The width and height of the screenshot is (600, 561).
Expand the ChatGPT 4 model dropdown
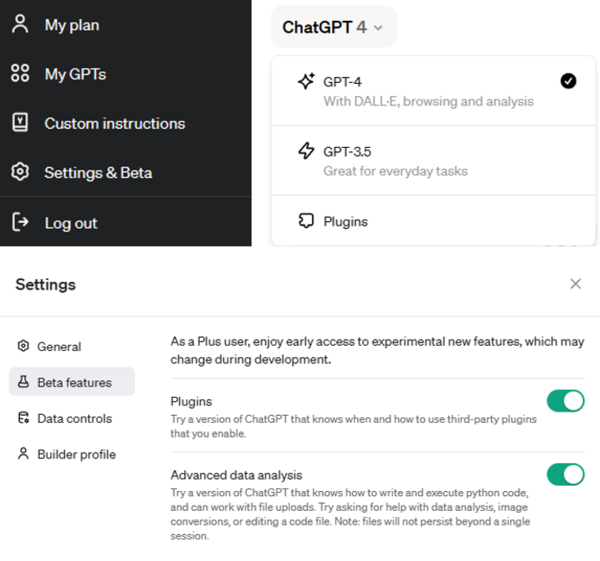point(332,27)
